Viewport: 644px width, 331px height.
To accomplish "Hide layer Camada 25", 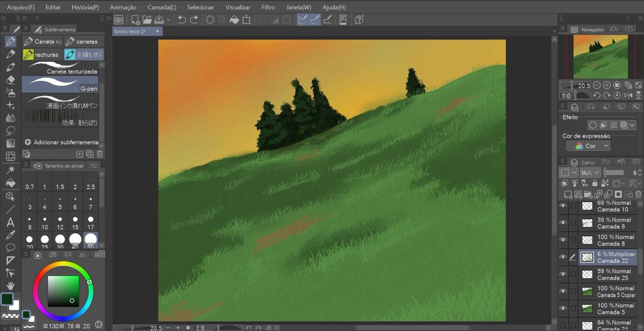I will [563, 275].
